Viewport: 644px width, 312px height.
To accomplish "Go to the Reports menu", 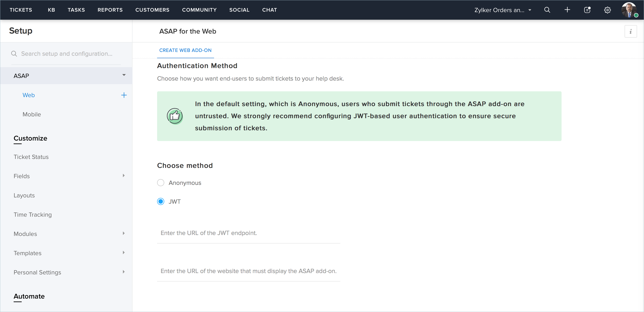I will tap(110, 10).
